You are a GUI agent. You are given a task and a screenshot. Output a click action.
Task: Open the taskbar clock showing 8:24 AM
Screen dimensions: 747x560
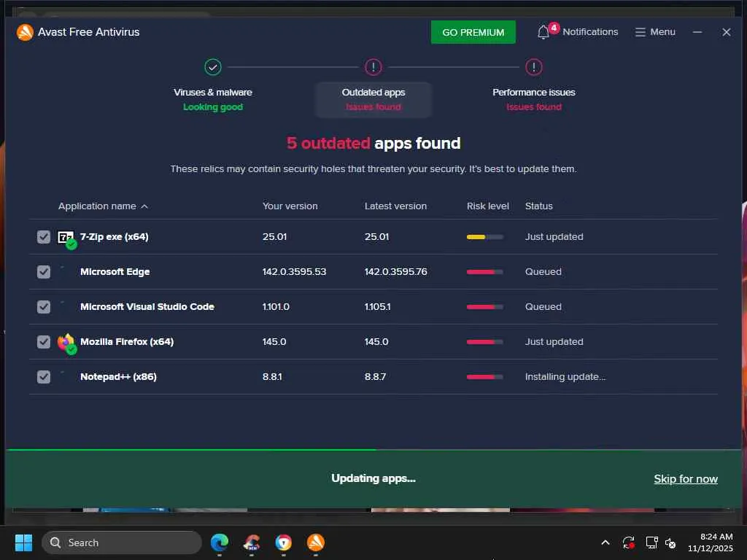(711, 542)
